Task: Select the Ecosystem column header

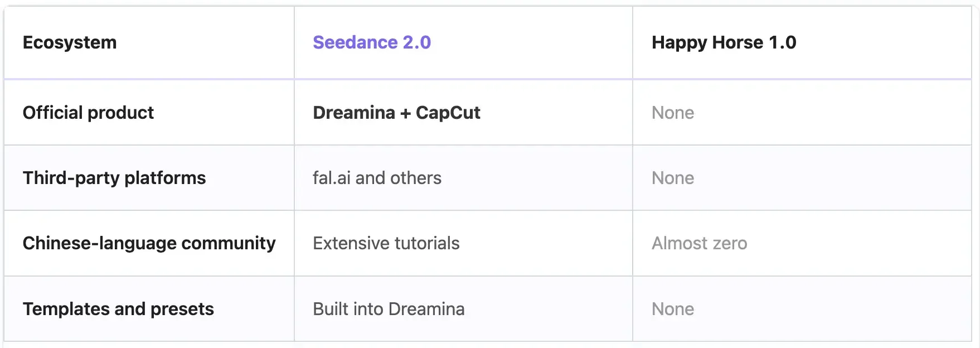Action: [x=70, y=42]
